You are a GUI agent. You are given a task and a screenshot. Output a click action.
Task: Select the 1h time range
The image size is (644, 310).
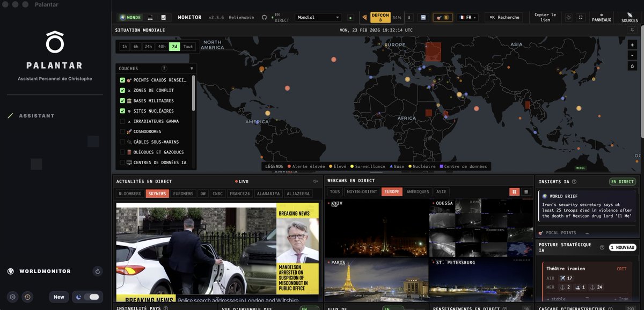tap(125, 47)
